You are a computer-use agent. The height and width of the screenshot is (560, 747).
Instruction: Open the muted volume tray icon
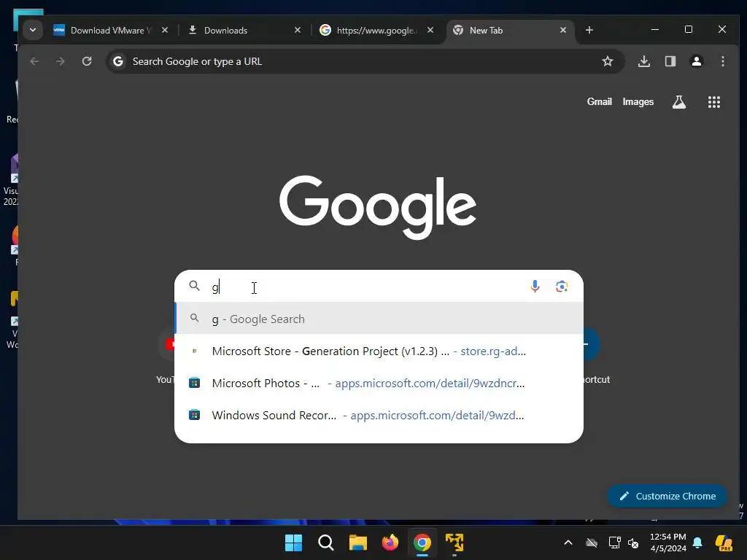(633, 542)
